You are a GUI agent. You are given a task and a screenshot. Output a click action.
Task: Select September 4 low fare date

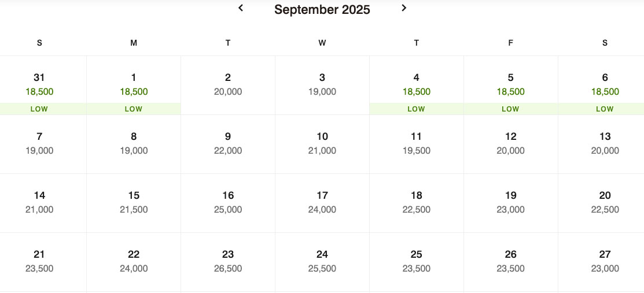(x=417, y=86)
